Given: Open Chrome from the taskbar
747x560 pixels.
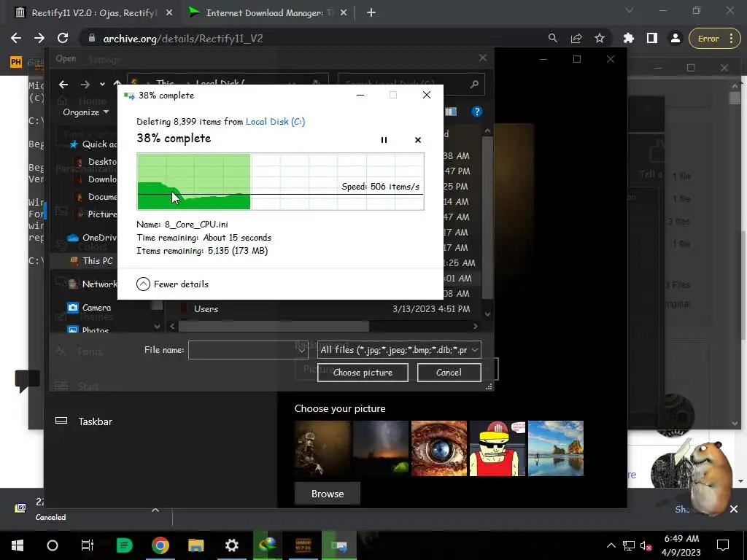Looking at the screenshot, I should 160,545.
